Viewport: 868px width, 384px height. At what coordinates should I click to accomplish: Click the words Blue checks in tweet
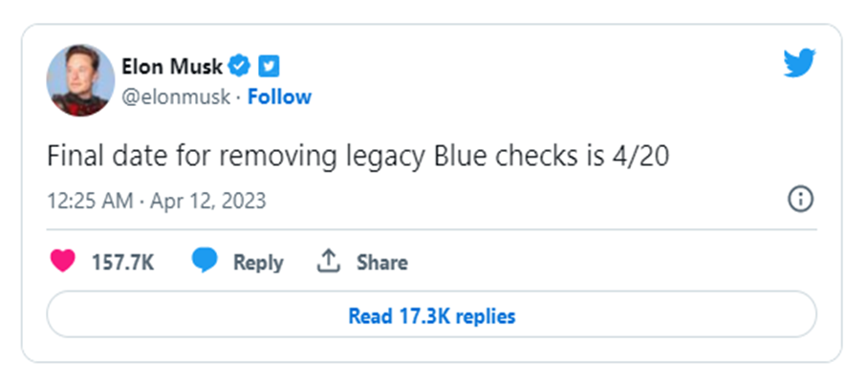(x=510, y=155)
